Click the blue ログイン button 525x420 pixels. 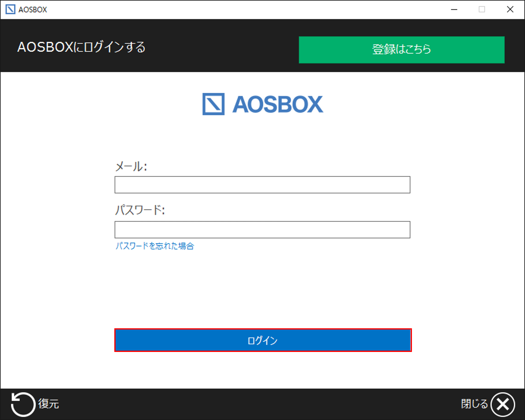(x=263, y=340)
